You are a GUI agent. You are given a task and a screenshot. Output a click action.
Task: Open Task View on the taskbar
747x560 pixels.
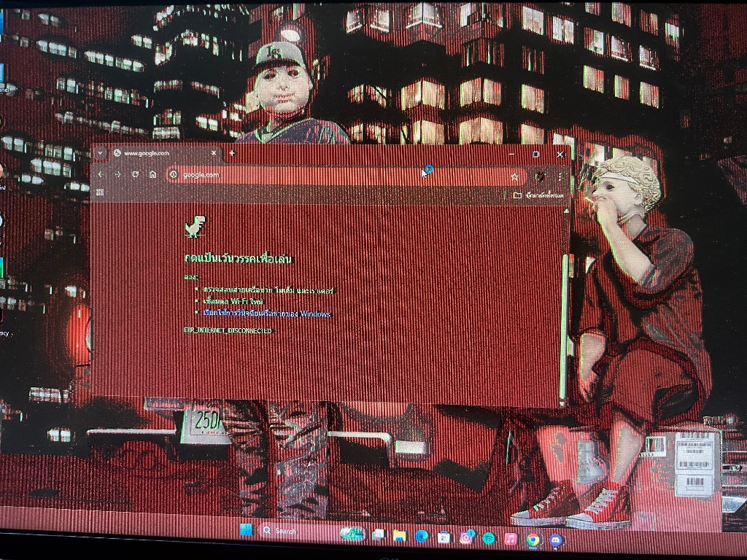[379, 534]
